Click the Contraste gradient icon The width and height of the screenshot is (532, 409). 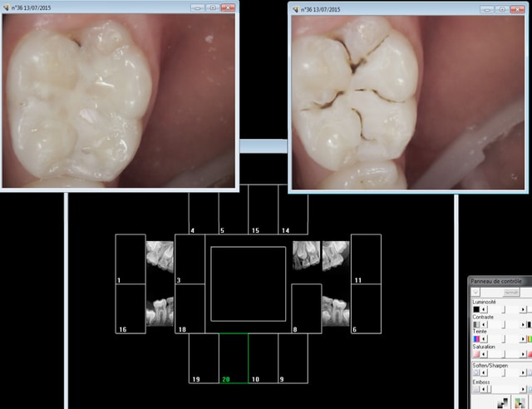pyautogui.click(x=476, y=324)
